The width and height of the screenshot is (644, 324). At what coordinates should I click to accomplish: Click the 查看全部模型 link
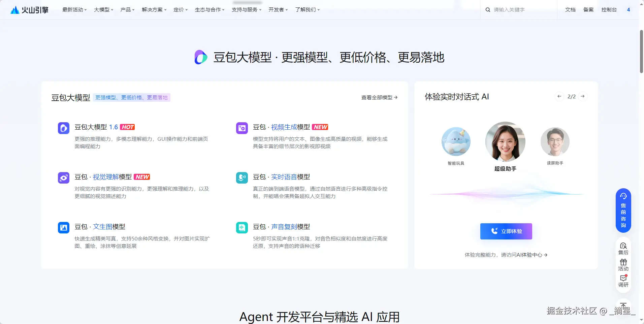click(379, 97)
